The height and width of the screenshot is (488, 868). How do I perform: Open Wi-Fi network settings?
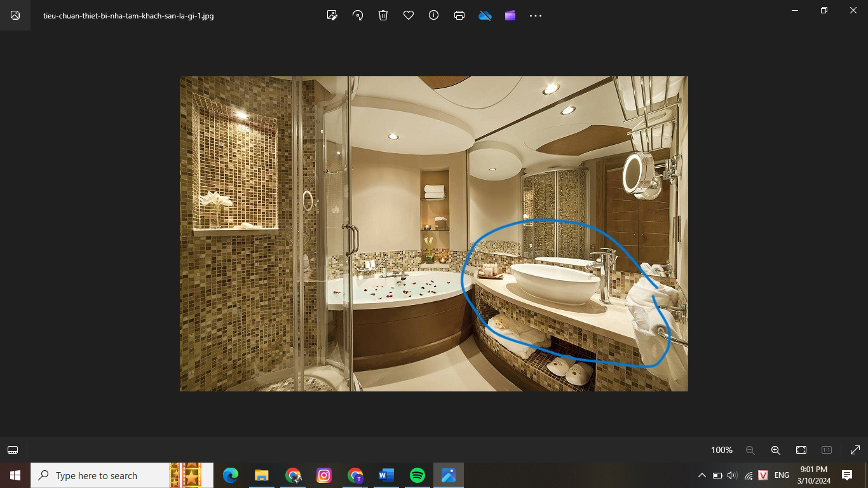pyautogui.click(x=748, y=475)
